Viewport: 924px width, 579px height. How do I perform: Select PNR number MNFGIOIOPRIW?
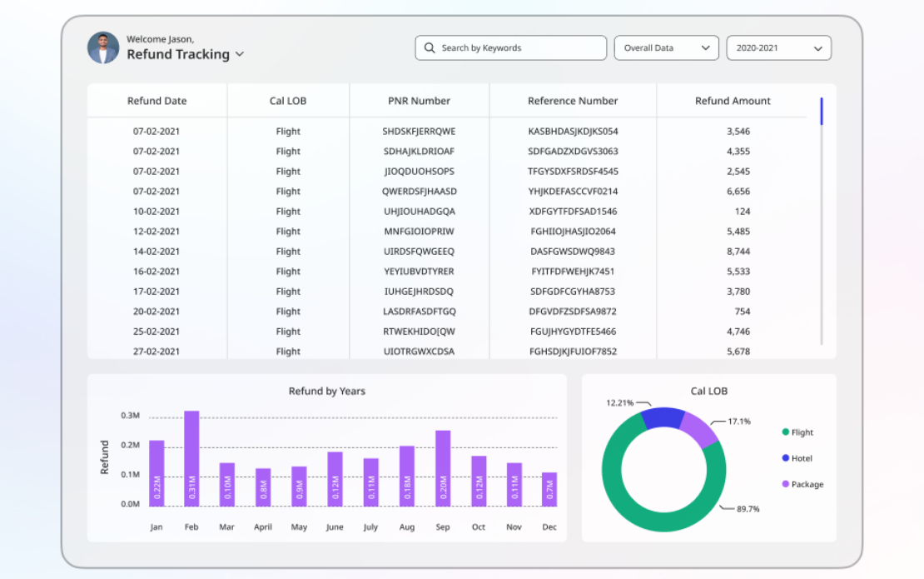419,232
